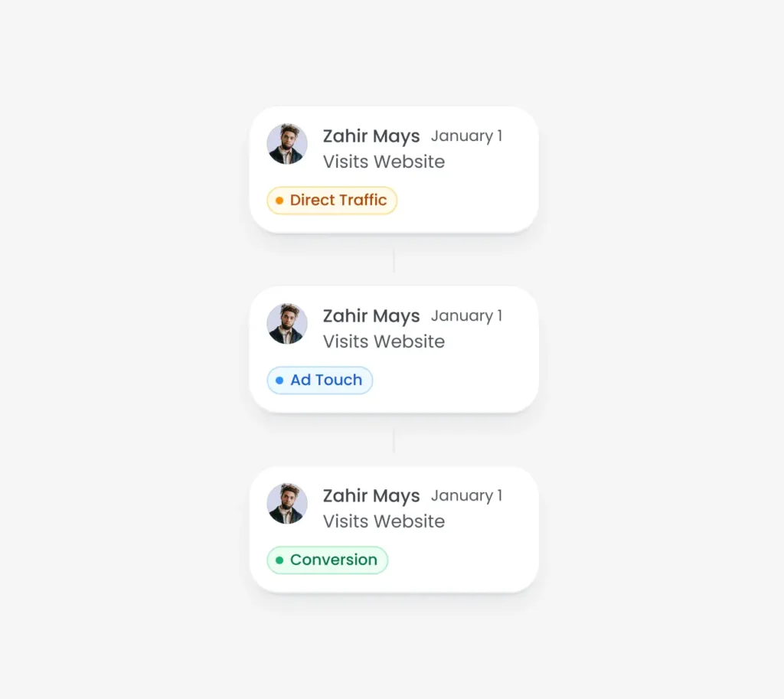Screen dimensions: 784x699
Task: Click the avatar in the Conversion card
Action: coord(287,504)
